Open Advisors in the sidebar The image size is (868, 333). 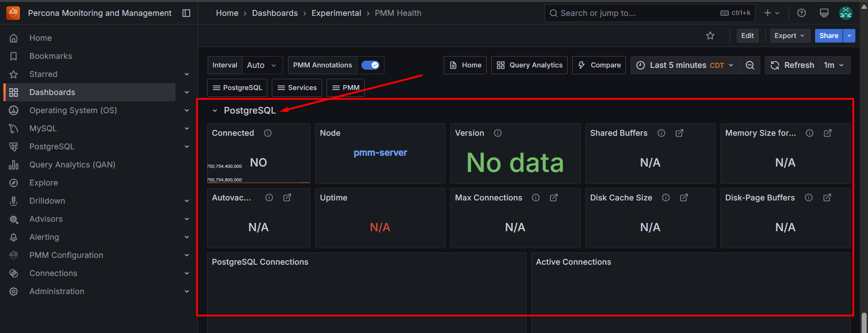click(46, 219)
